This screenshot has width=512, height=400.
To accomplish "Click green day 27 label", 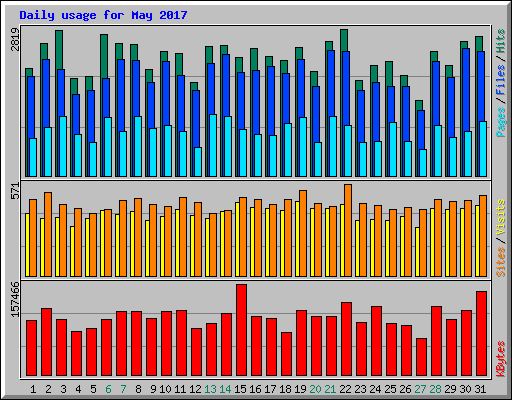I will 420,389.
